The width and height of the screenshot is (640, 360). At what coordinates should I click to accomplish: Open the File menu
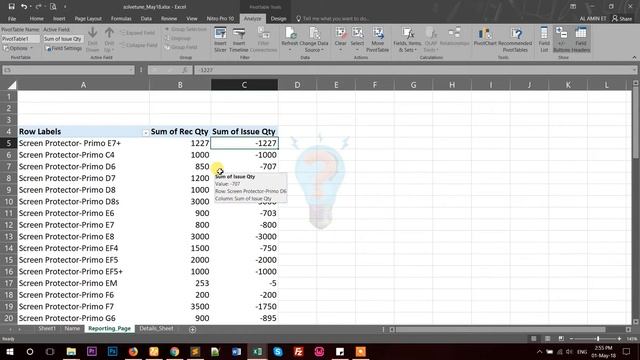pos(12,19)
